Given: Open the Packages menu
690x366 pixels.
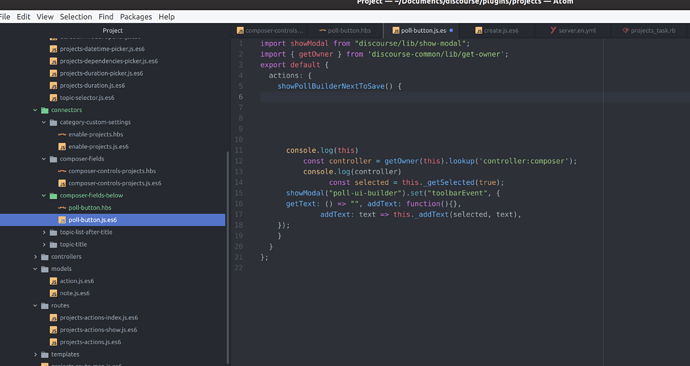Looking at the screenshot, I should (x=136, y=17).
